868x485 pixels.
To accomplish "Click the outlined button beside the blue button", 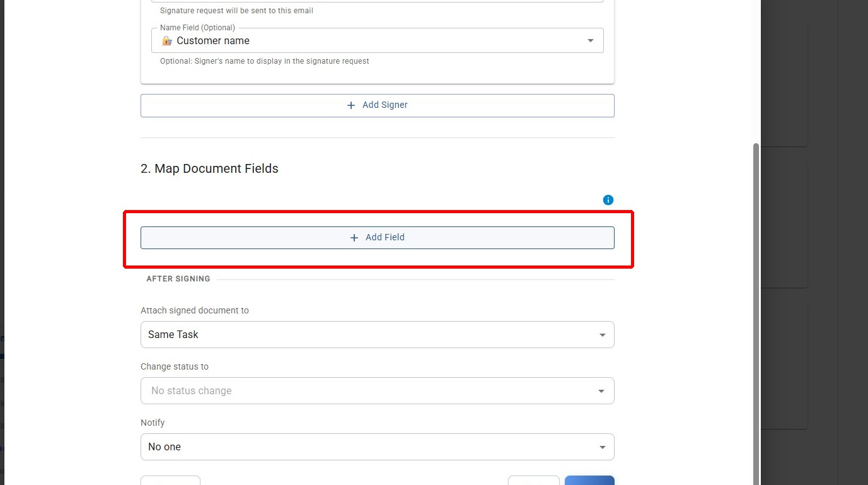I will coord(534,481).
